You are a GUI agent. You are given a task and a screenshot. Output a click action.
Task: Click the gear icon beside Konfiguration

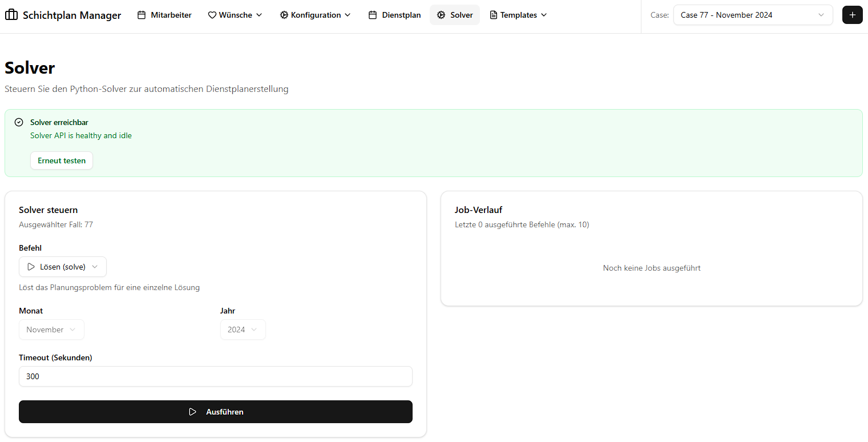click(284, 15)
